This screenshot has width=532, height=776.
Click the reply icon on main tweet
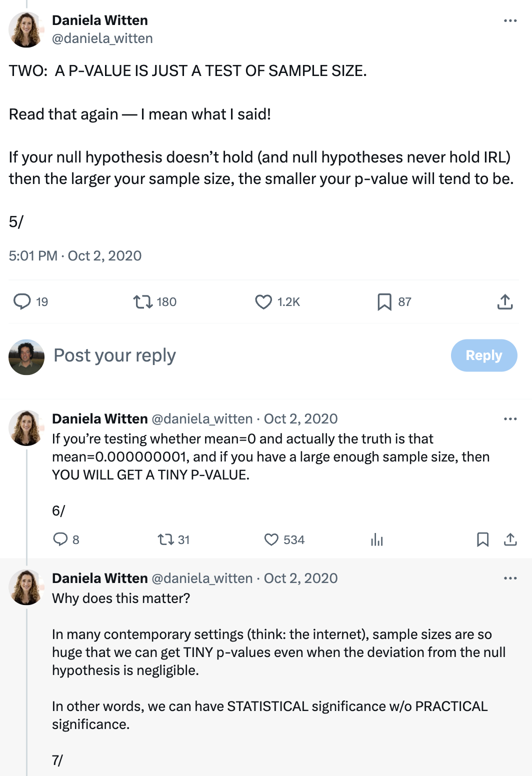pyautogui.click(x=22, y=301)
